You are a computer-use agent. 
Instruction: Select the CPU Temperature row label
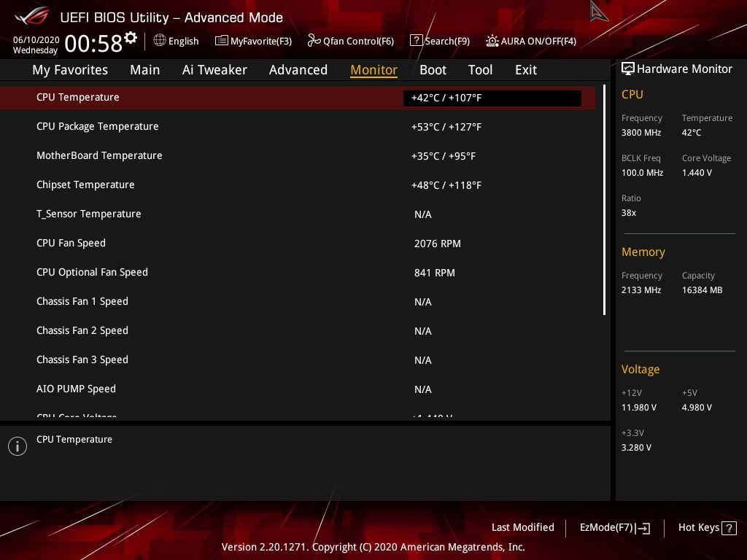[x=77, y=97]
